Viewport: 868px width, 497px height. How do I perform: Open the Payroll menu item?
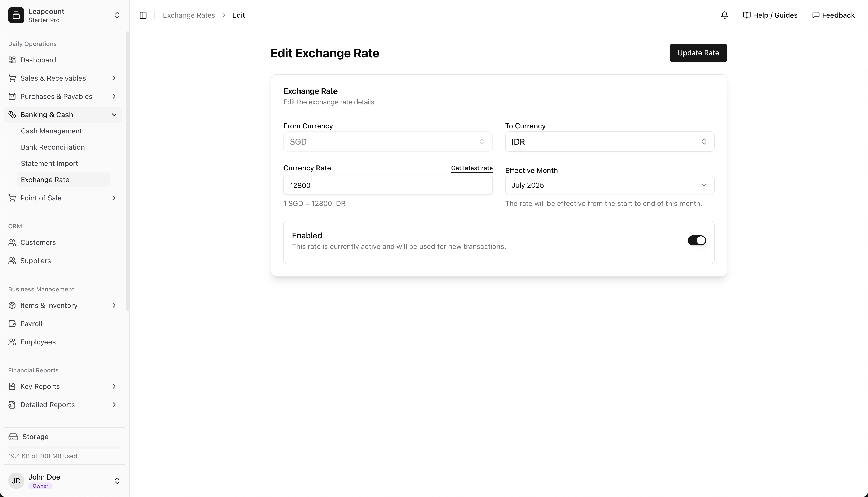[x=63, y=324]
